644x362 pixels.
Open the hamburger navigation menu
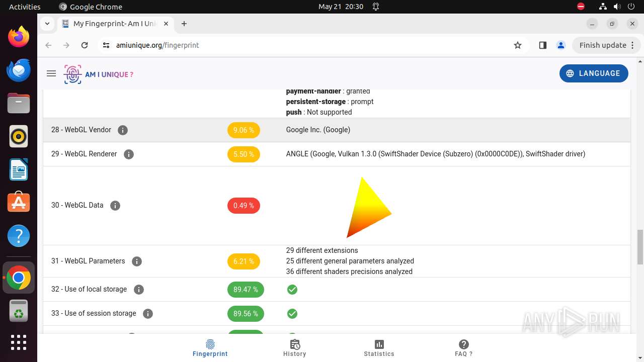tap(51, 73)
